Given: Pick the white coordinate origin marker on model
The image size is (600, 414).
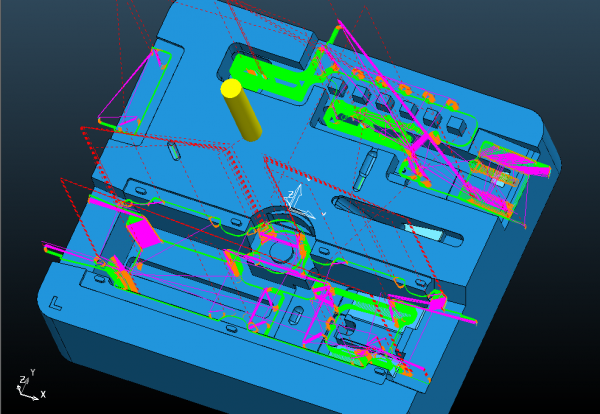Looking at the screenshot, I should tap(299, 201).
